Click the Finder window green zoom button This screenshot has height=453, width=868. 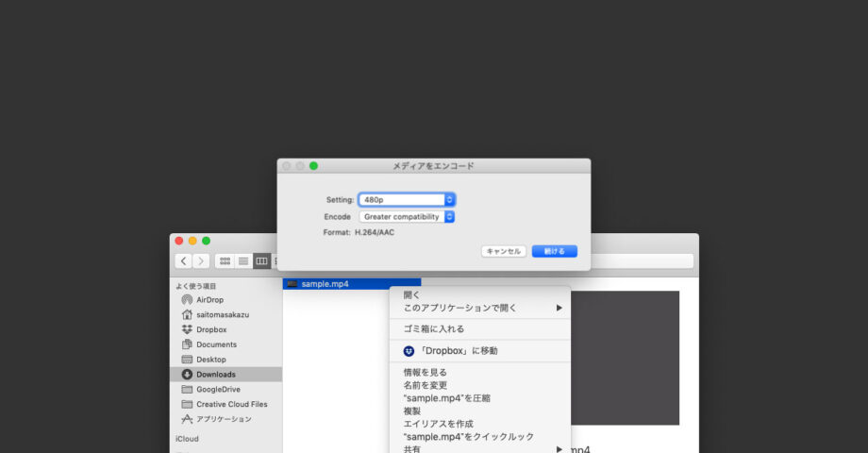click(206, 241)
